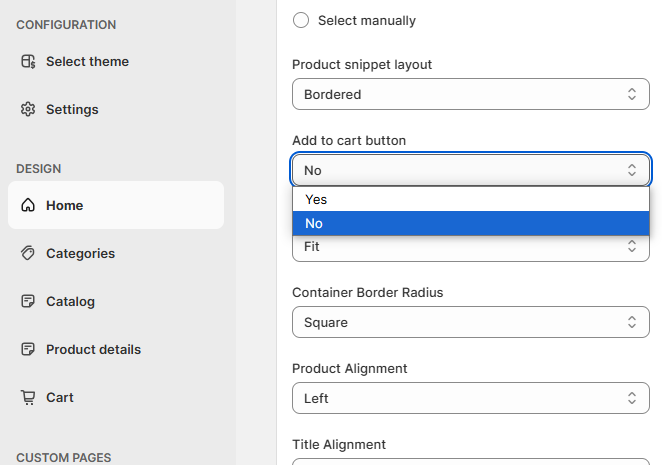
Task: Open the Cart design page
Action: pyautogui.click(x=116, y=397)
